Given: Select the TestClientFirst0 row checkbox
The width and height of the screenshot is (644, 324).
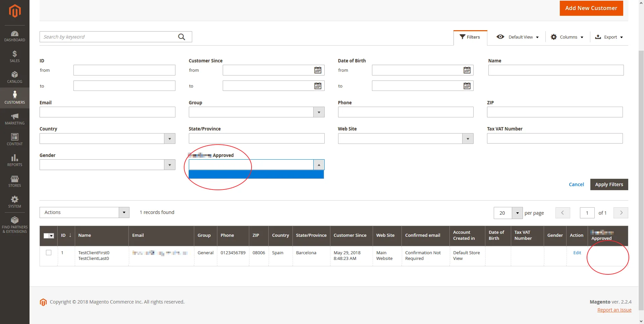Looking at the screenshot, I should coord(49,253).
